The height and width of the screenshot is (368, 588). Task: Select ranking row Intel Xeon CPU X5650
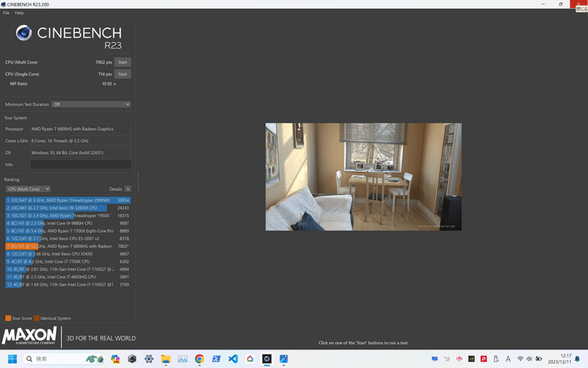tap(68, 254)
